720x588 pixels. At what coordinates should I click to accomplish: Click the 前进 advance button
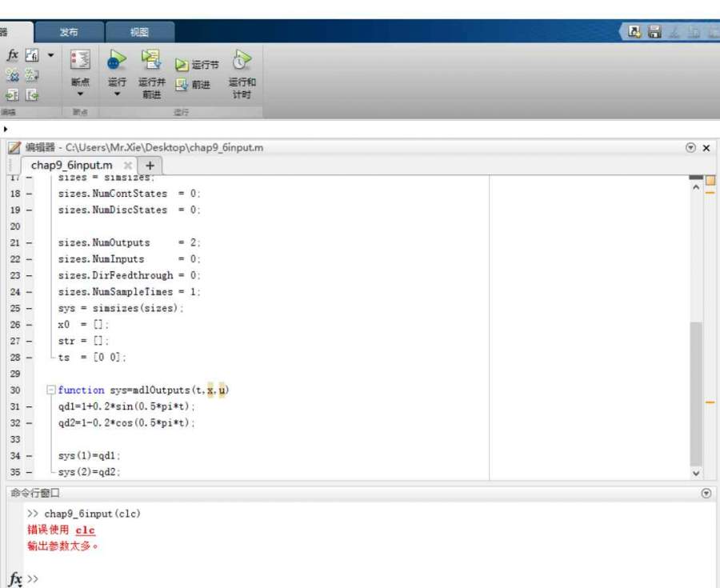coord(193,85)
